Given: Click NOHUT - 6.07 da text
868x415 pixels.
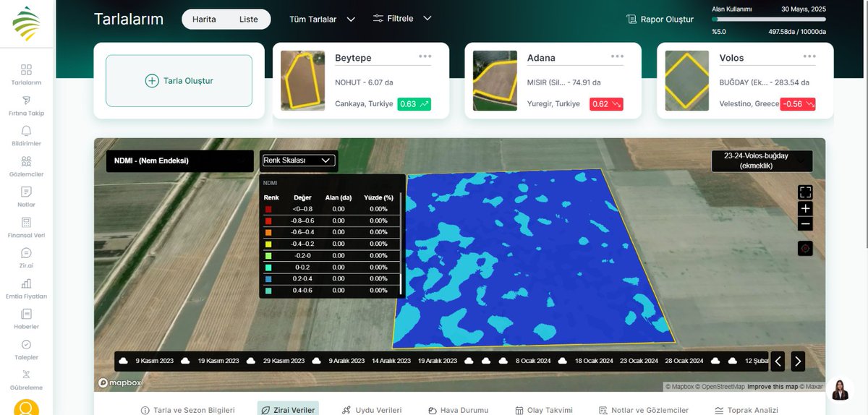Looking at the screenshot, I should 364,82.
